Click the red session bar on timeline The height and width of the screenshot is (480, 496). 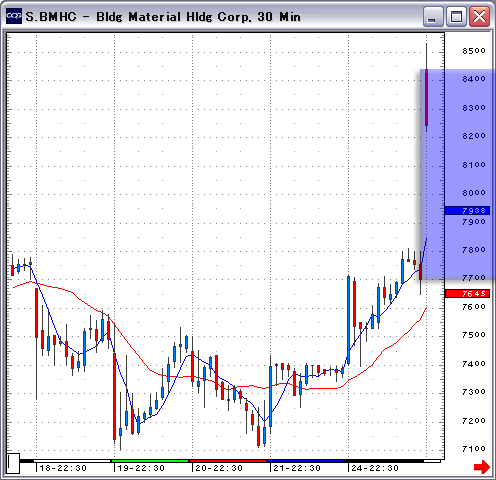228,461
